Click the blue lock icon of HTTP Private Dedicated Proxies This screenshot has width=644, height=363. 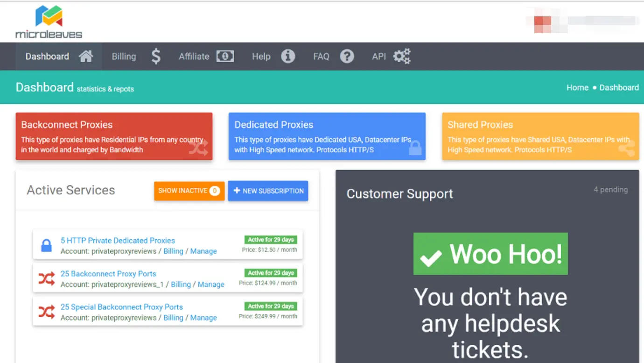[46, 245]
